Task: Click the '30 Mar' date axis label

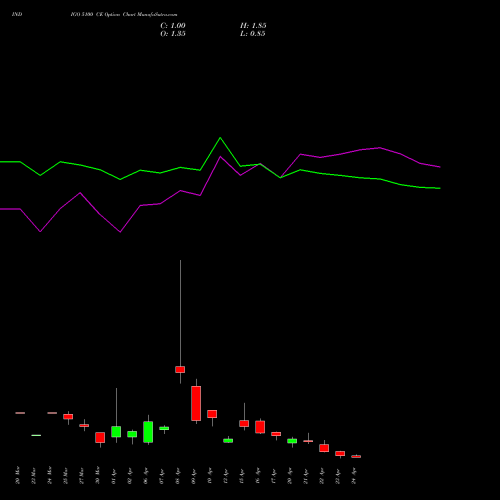Action: click(98, 475)
